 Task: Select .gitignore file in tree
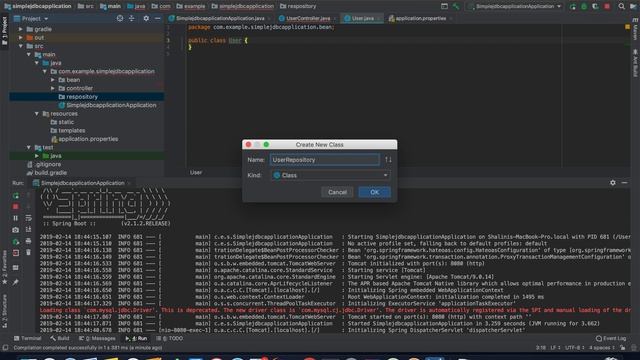(47, 164)
